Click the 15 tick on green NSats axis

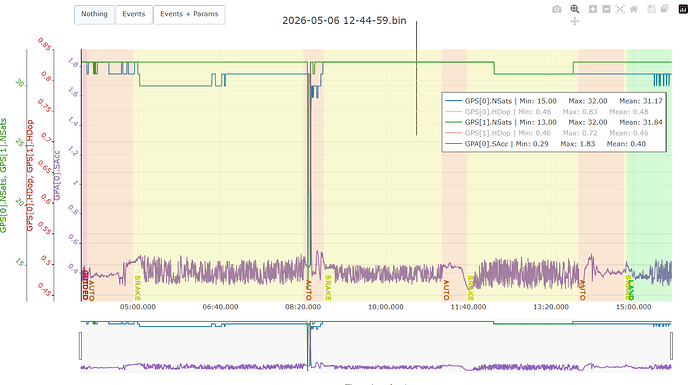tap(19, 263)
